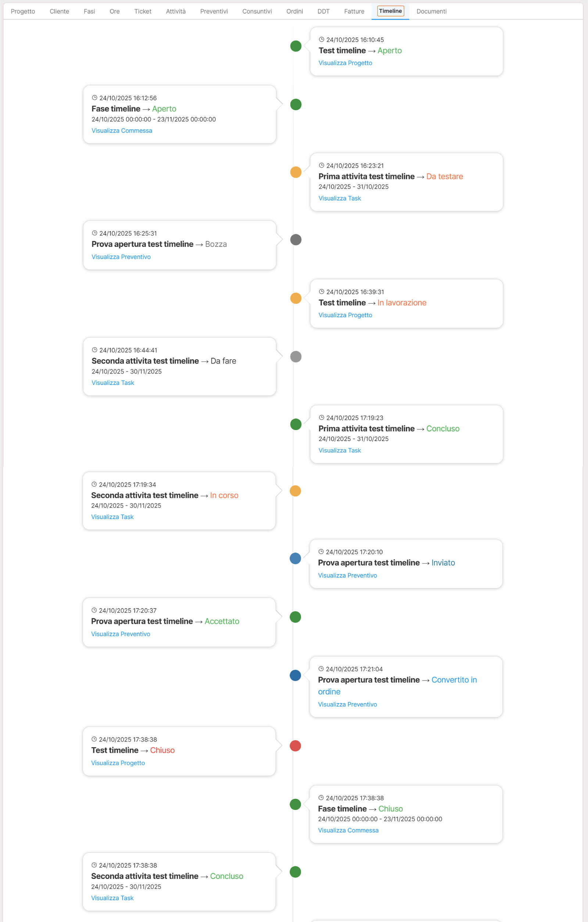The height and width of the screenshot is (922, 588).
Task: Click clock icon beside 16:10:45 timestamp
Action: (x=322, y=39)
